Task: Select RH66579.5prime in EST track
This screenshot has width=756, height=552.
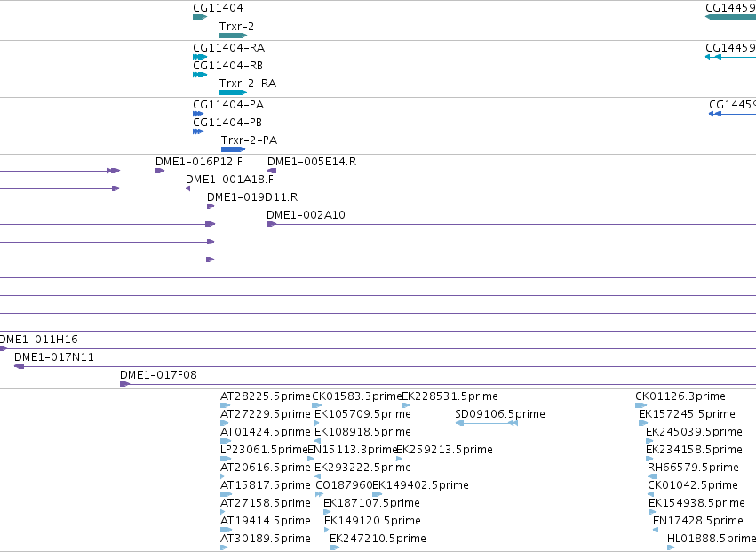Action: point(693,468)
